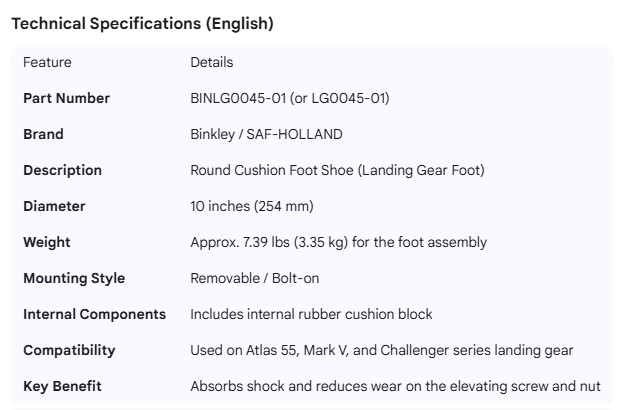Select the Part Number row label
The image size is (624, 410).
tap(67, 98)
